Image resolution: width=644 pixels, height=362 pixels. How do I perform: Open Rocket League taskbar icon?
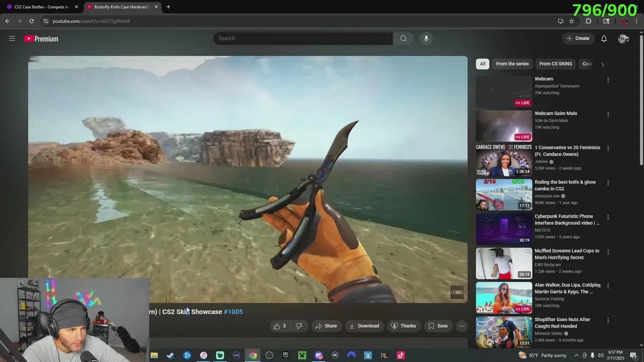tap(384, 355)
